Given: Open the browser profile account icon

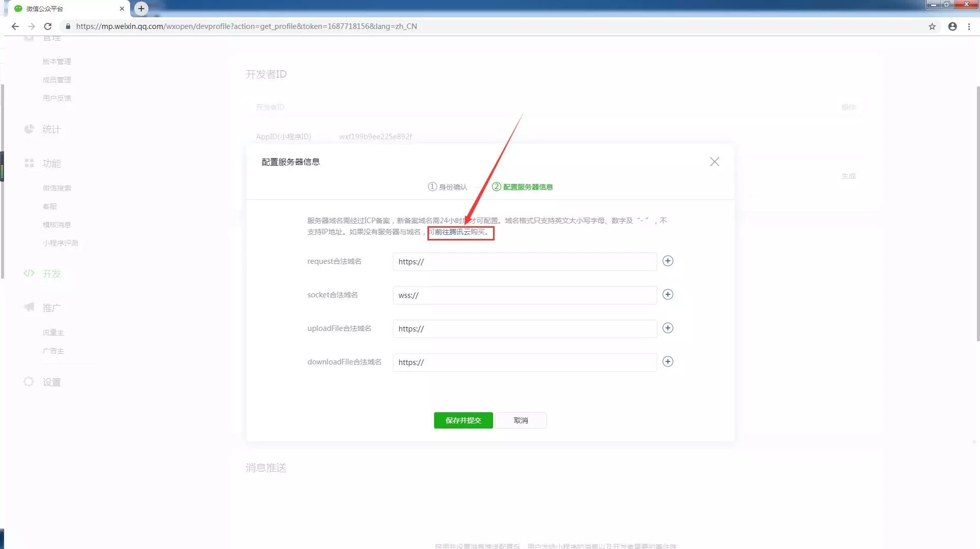Looking at the screenshot, I should coord(952,26).
